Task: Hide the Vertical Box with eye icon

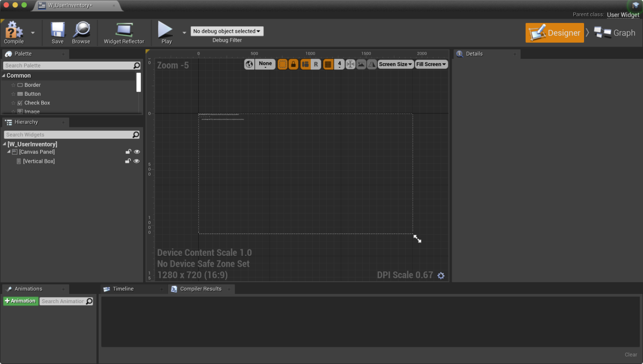Action: [137, 161]
